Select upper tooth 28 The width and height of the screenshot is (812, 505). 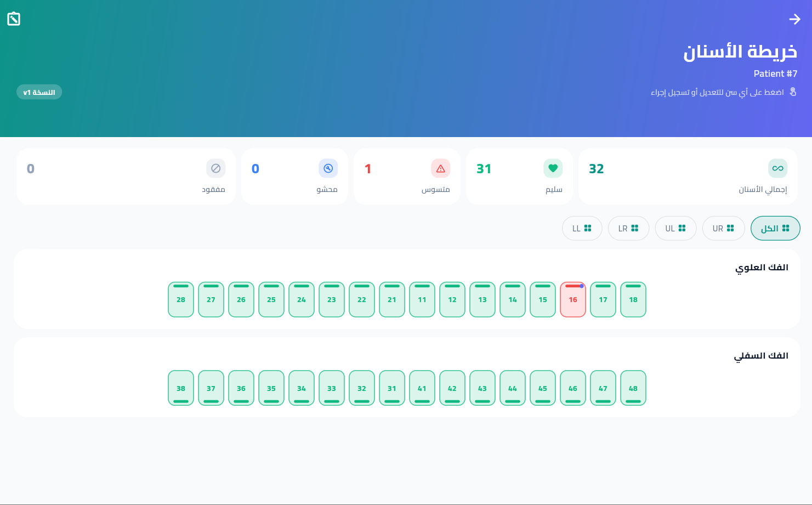click(x=181, y=299)
